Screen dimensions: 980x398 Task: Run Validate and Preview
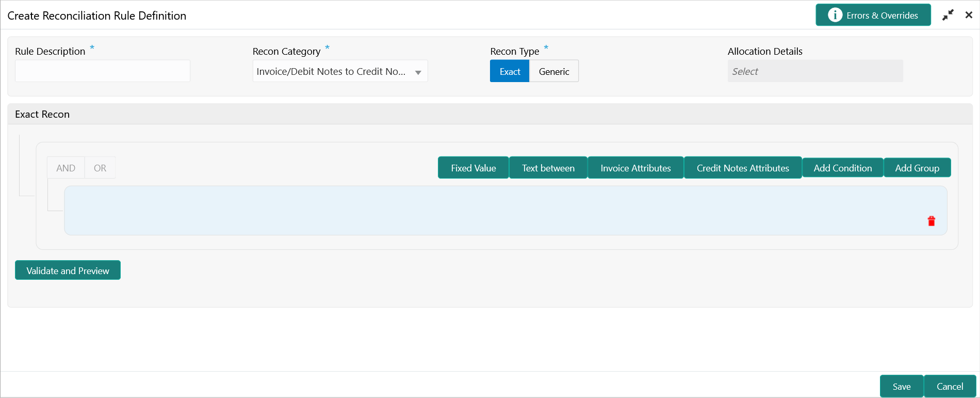coord(68,270)
